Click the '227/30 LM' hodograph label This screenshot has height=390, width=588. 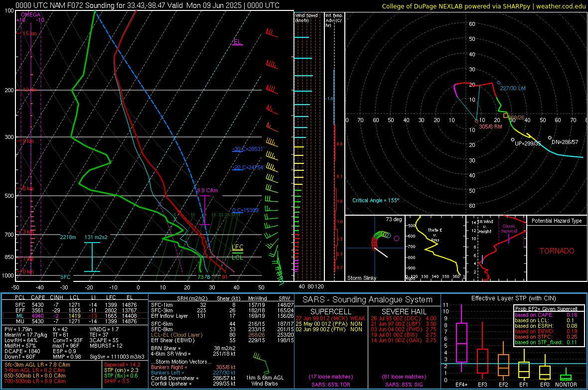tap(513, 88)
